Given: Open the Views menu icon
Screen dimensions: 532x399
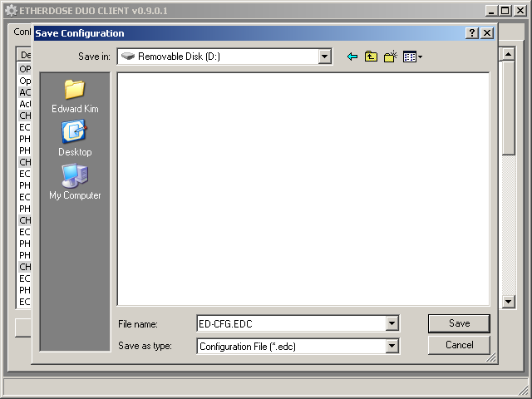Looking at the screenshot, I should [412, 57].
